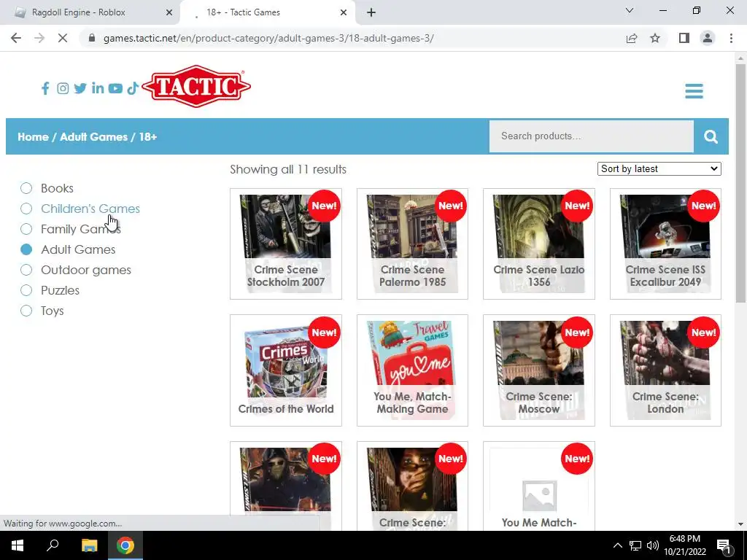Screen dimensions: 747x560
Task: Open You Me, Match-Making Game product
Action: (413, 370)
